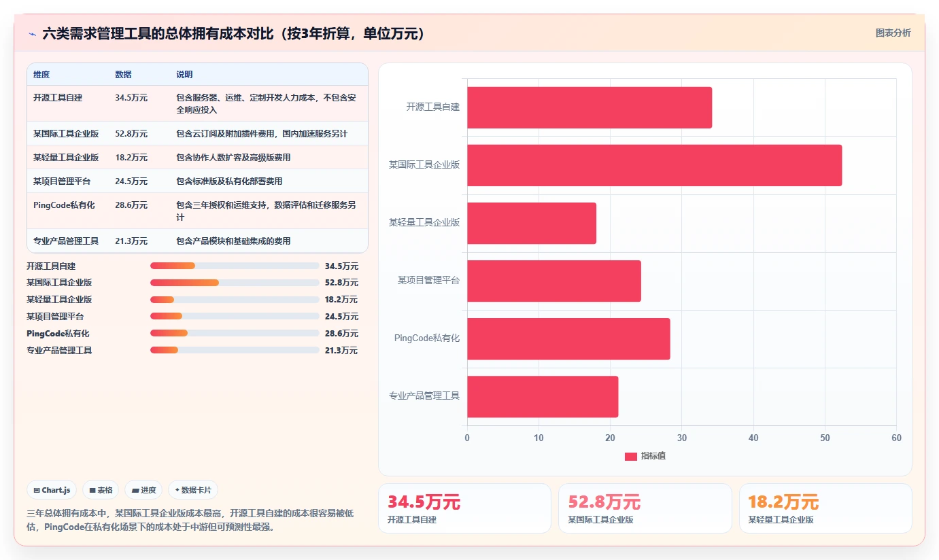This screenshot has height=560, width=939.
Task: Click the 图表分析 label at top right
Action: click(893, 33)
